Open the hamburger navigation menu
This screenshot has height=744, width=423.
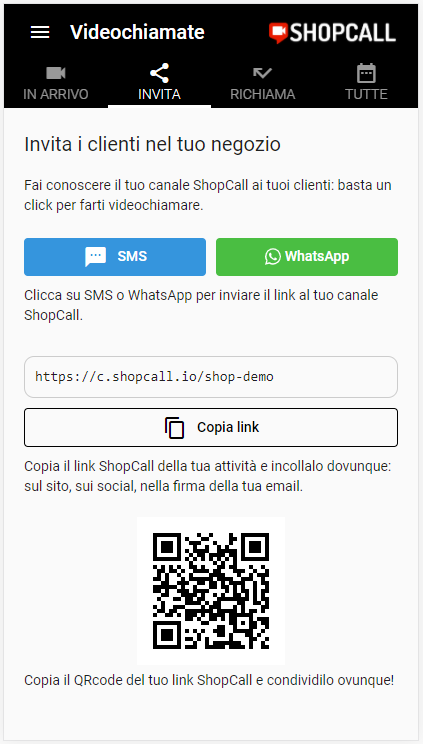(x=40, y=32)
